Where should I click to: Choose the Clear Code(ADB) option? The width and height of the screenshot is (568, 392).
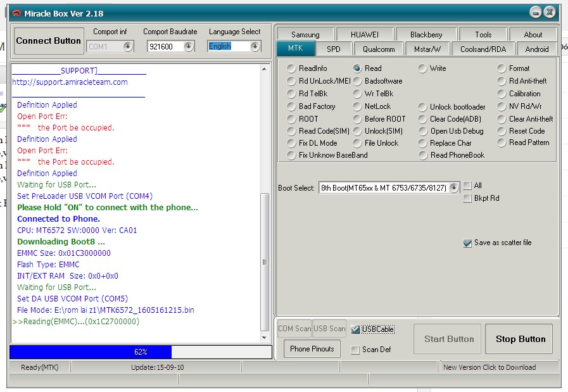click(422, 119)
